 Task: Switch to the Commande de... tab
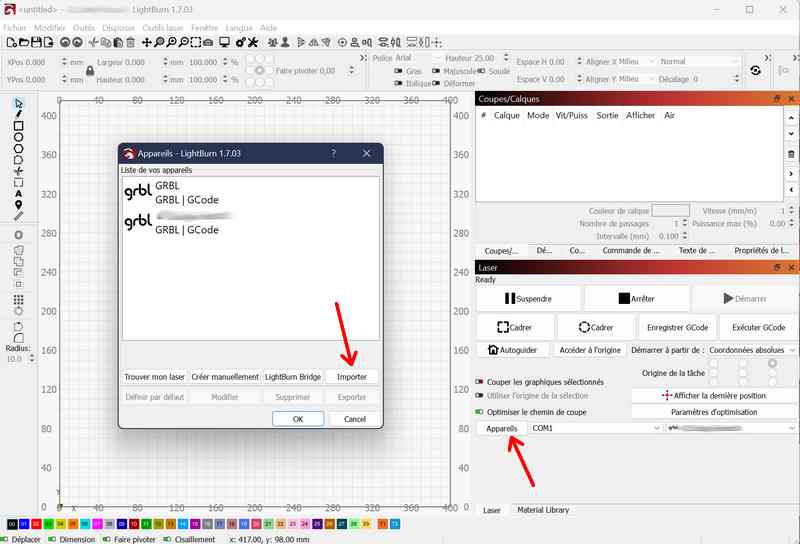tap(631, 251)
